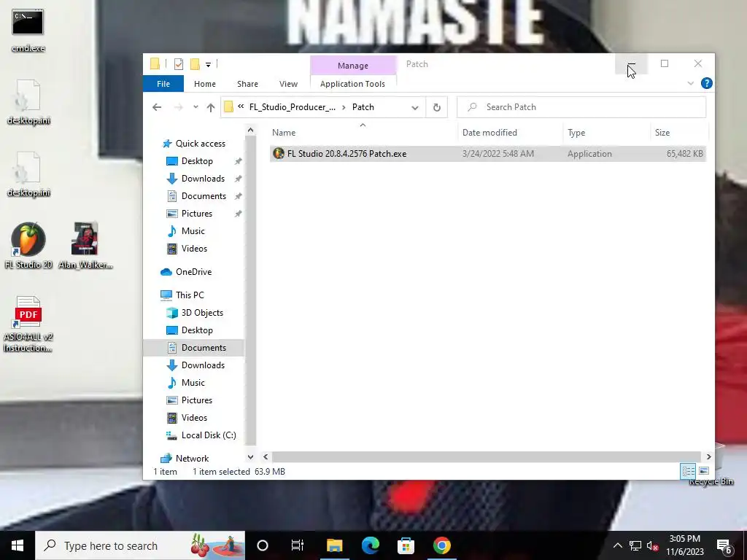Open pinned Downloads under Quick access
747x560 pixels.
(x=203, y=179)
